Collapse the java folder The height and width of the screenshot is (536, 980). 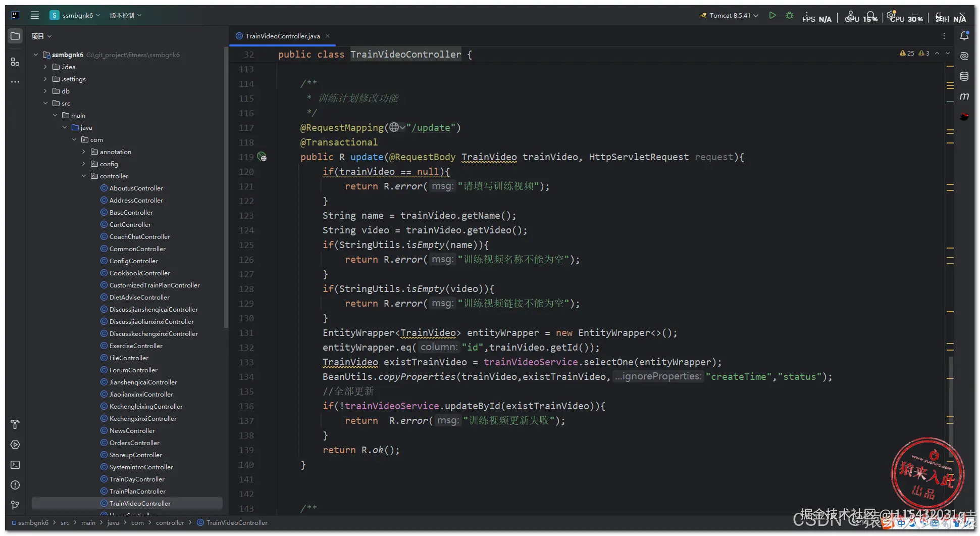point(65,127)
